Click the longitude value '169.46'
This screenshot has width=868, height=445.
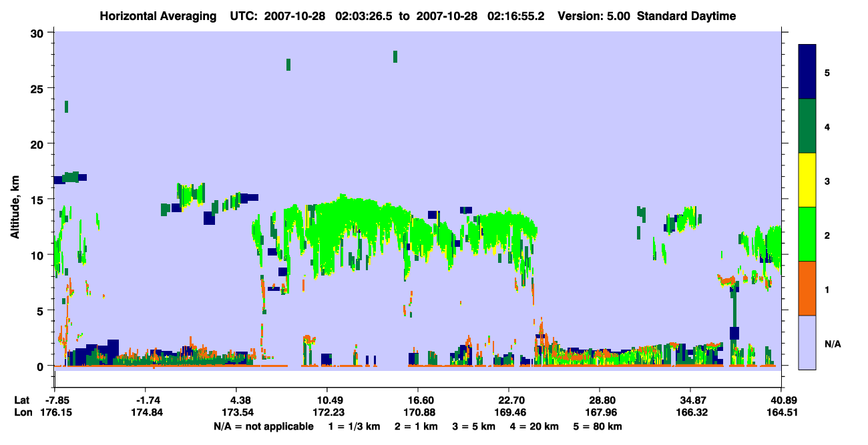click(511, 413)
